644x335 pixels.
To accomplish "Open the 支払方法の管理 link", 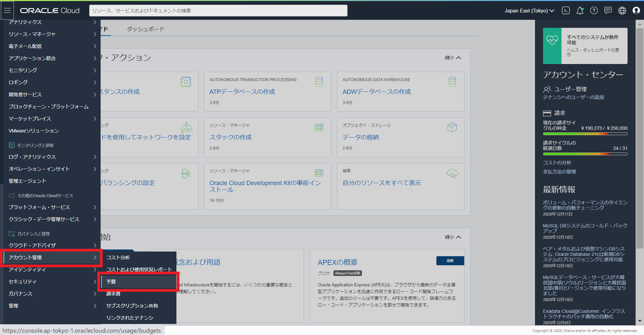I will click(x=559, y=172).
